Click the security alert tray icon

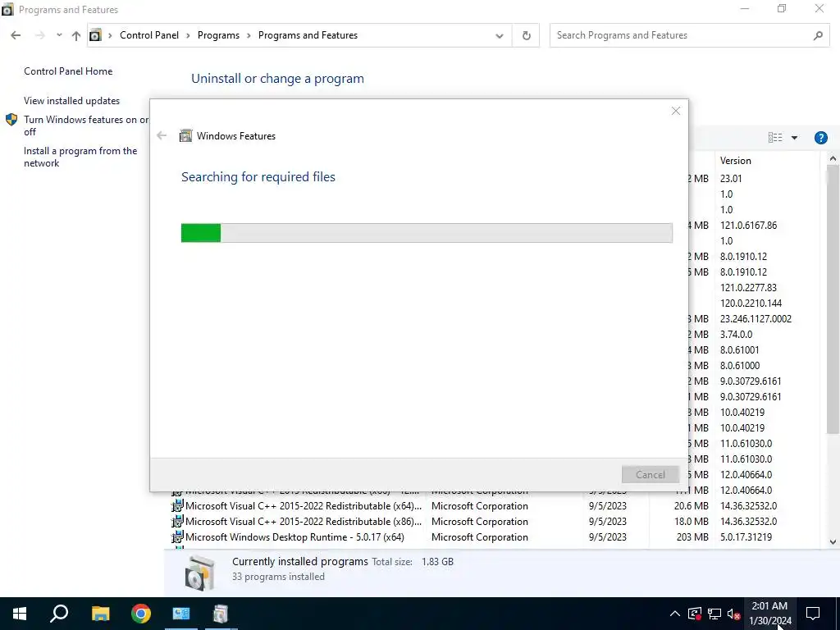click(695, 614)
